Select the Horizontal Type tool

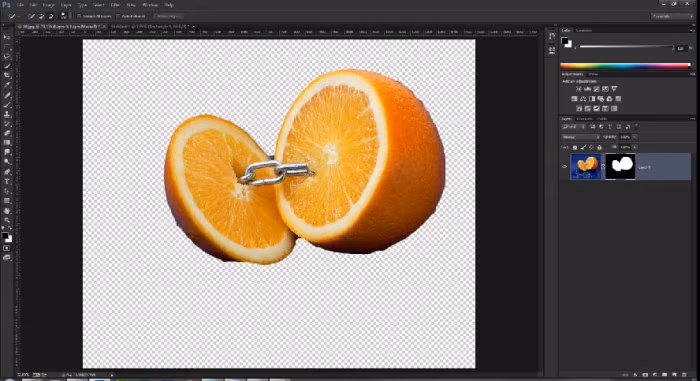[7, 182]
